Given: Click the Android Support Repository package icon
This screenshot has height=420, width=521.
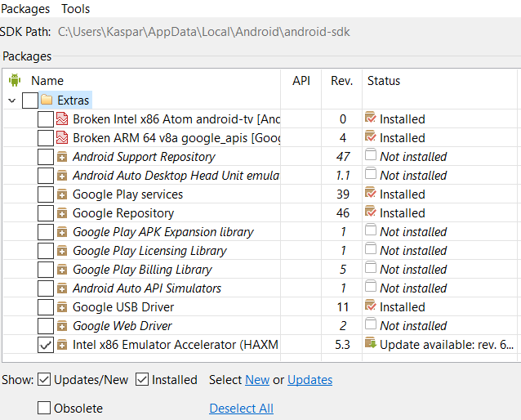Looking at the screenshot, I should [62, 156].
